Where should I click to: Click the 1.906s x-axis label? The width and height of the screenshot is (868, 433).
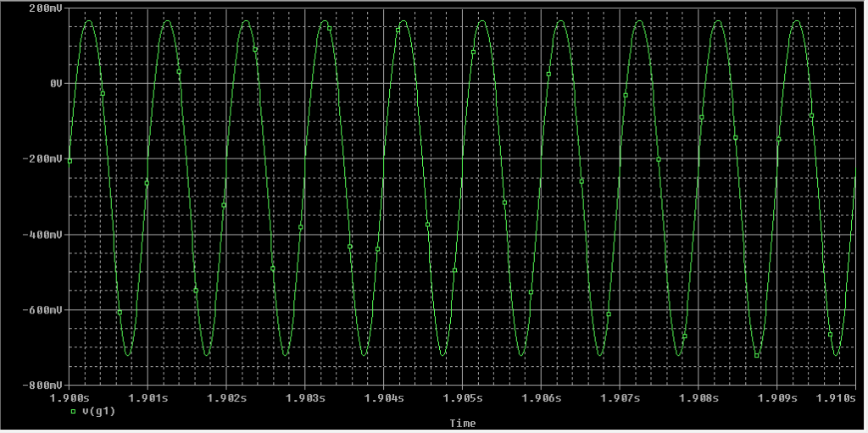541,397
